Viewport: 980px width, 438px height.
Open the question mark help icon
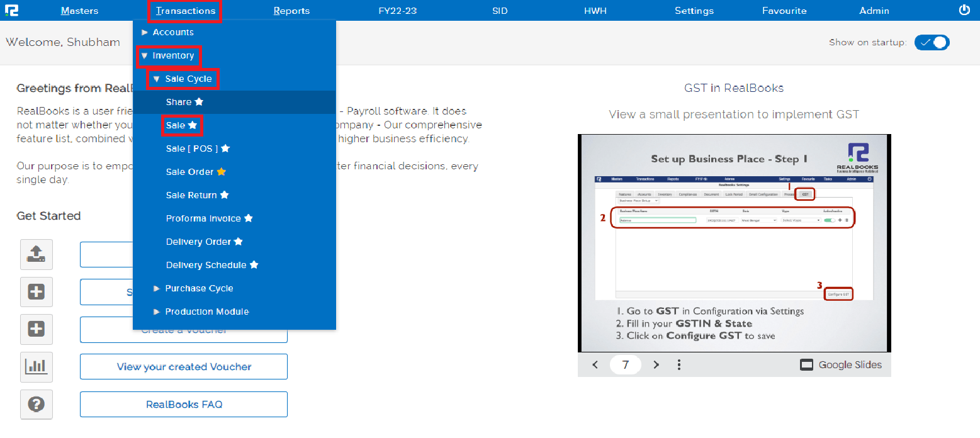36,404
